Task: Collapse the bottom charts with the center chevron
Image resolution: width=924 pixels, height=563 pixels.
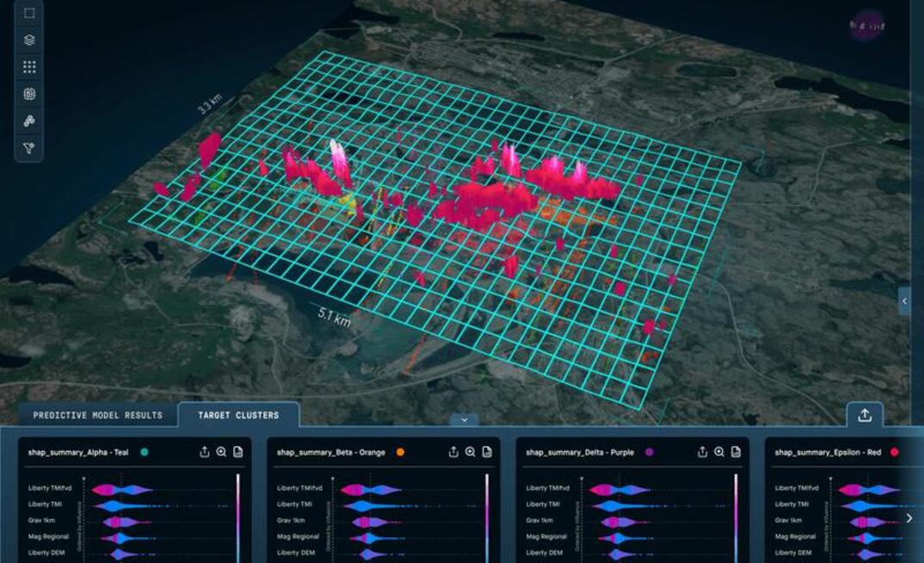Action: coord(463,419)
